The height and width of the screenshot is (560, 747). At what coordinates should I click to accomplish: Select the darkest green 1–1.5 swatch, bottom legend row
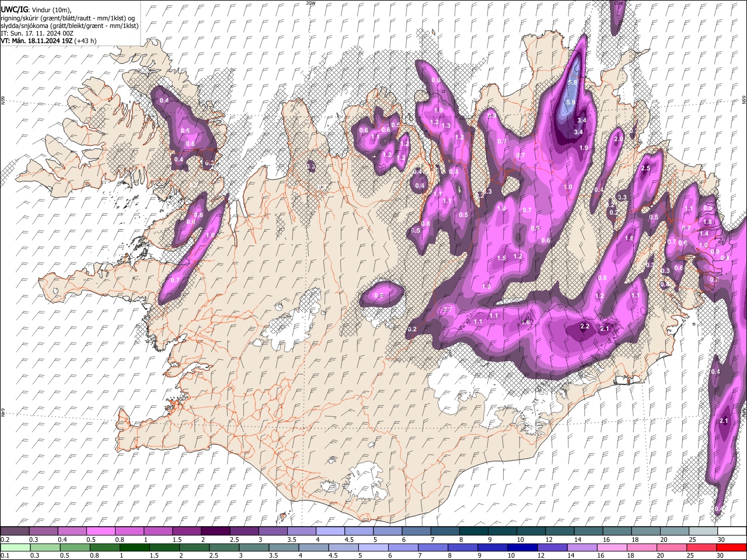(134, 547)
